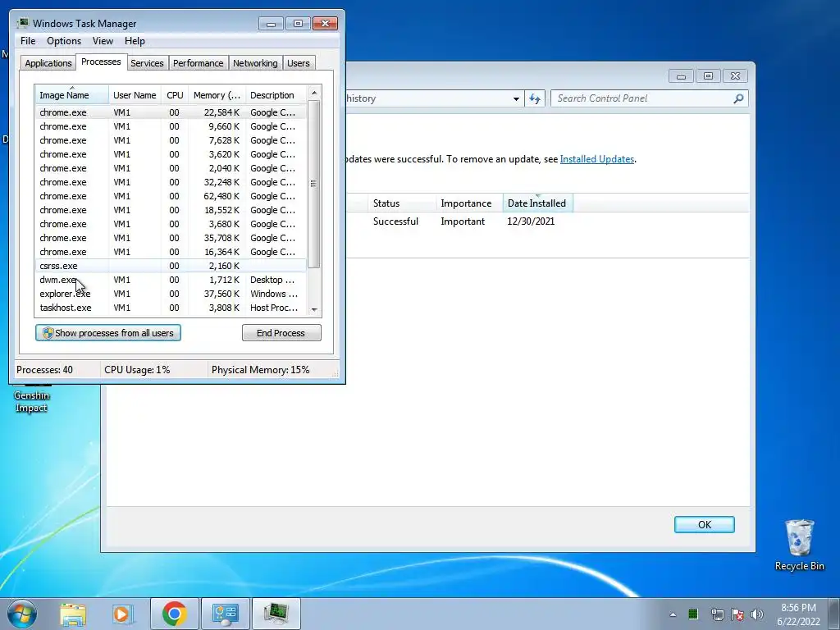Open the Control Panel address bar dropdown
The image size is (840, 630).
click(x=516, y=98)
